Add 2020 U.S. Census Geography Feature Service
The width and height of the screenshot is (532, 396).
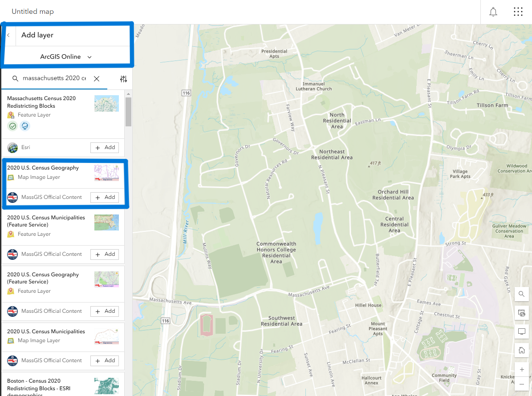point(105,311)
